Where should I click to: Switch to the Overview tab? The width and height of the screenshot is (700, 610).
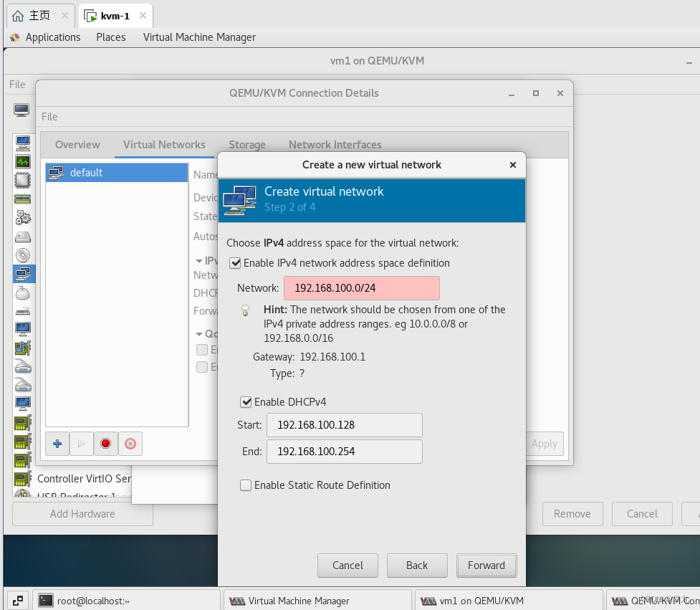coord(77,145)
